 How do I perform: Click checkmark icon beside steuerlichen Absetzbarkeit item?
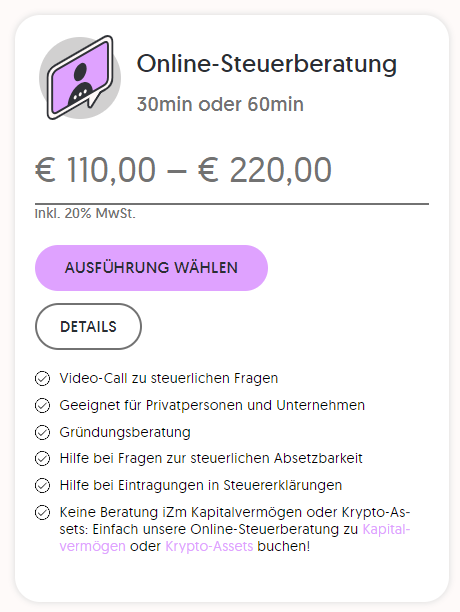pos(43,459)
